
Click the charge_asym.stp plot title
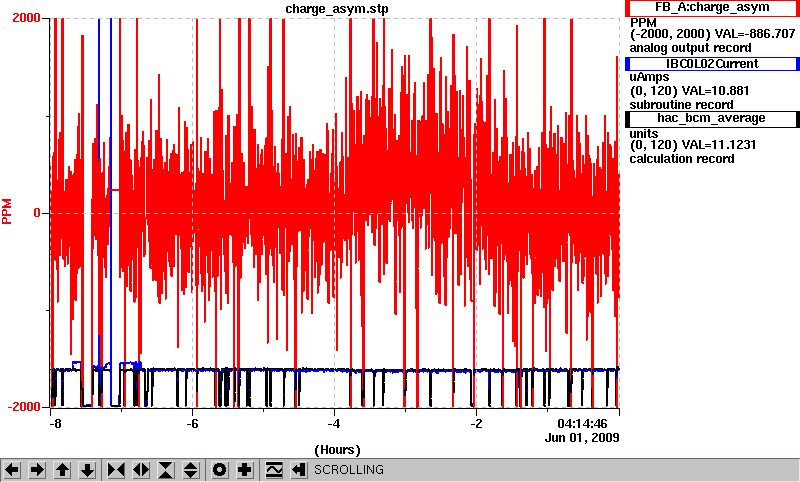[x=337, y=9]
